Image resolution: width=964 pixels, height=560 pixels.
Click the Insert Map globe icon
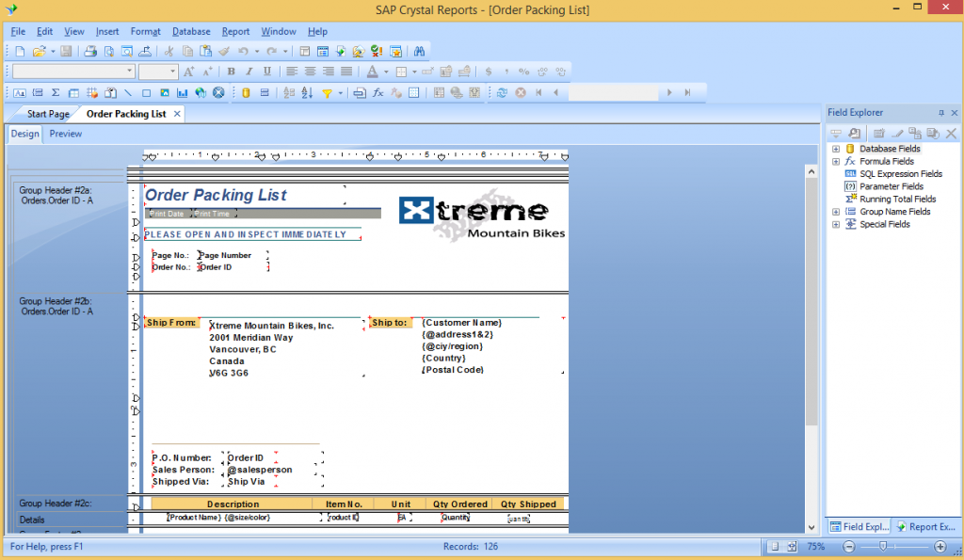tap(201, 93)
